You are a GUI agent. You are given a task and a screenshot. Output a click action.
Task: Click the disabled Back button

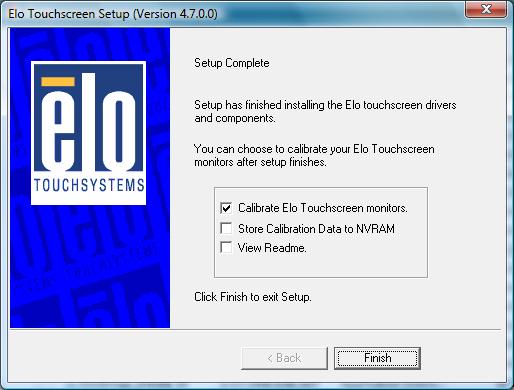(x=284, y=358)
